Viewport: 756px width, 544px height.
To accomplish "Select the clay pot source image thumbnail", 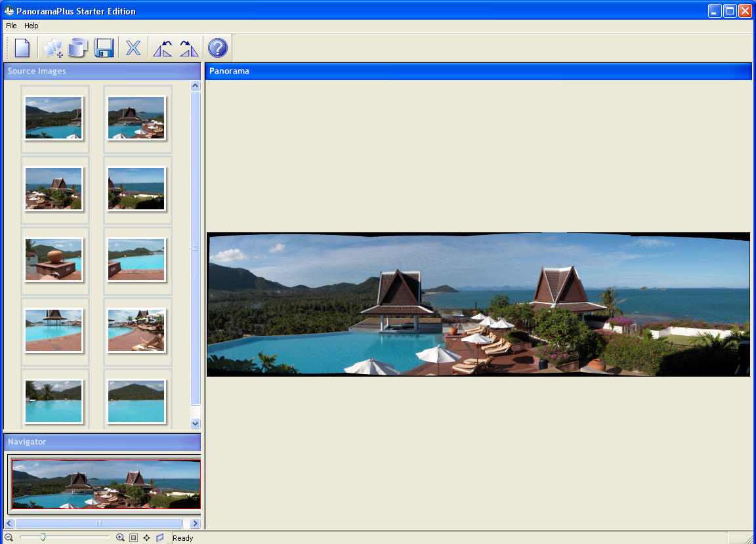I will 54,260.
